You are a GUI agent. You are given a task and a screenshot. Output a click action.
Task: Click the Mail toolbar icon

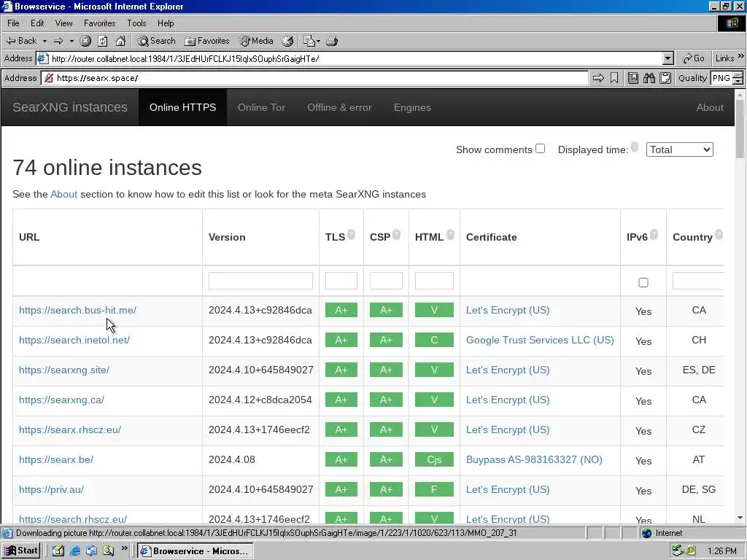[309, 41]
